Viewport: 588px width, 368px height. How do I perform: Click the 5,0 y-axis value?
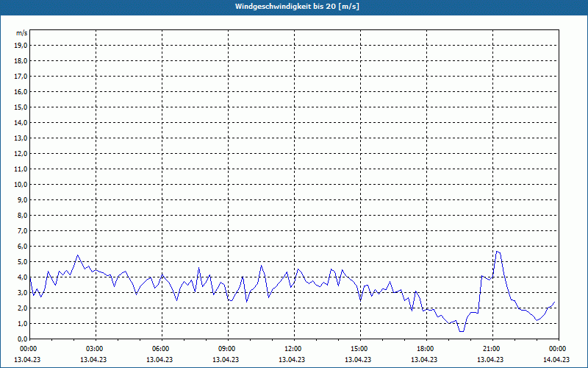pyautogui.click(x=23, y=262)
